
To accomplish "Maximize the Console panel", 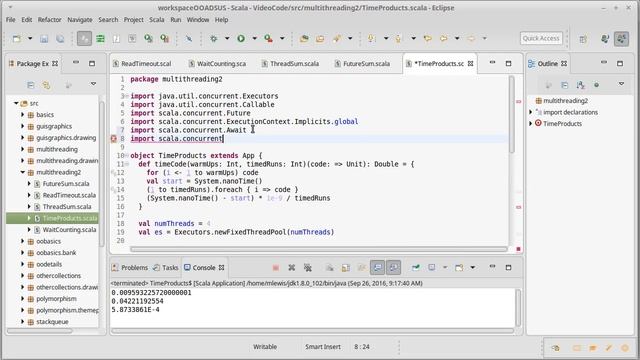I will click(x=508, y=268).
